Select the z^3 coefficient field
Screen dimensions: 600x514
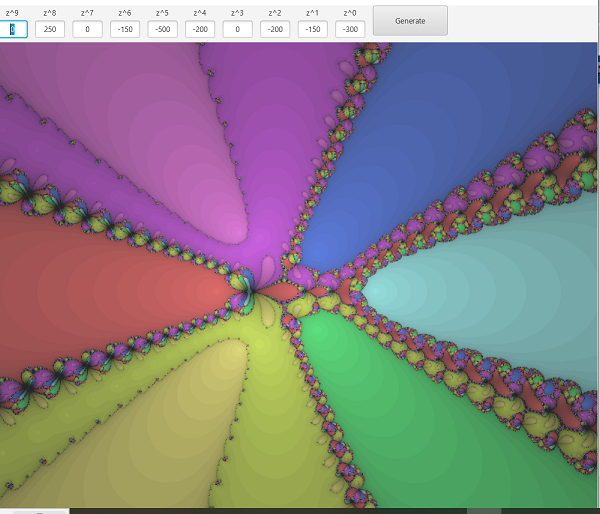[237, 29]
